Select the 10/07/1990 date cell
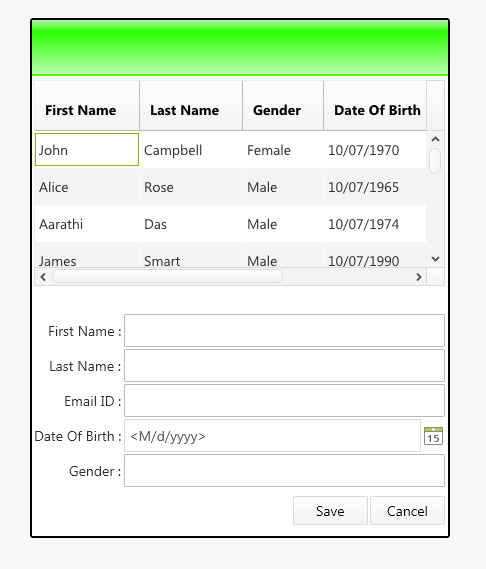The width and height of the screenshot is (486, 569). (375, 255)
